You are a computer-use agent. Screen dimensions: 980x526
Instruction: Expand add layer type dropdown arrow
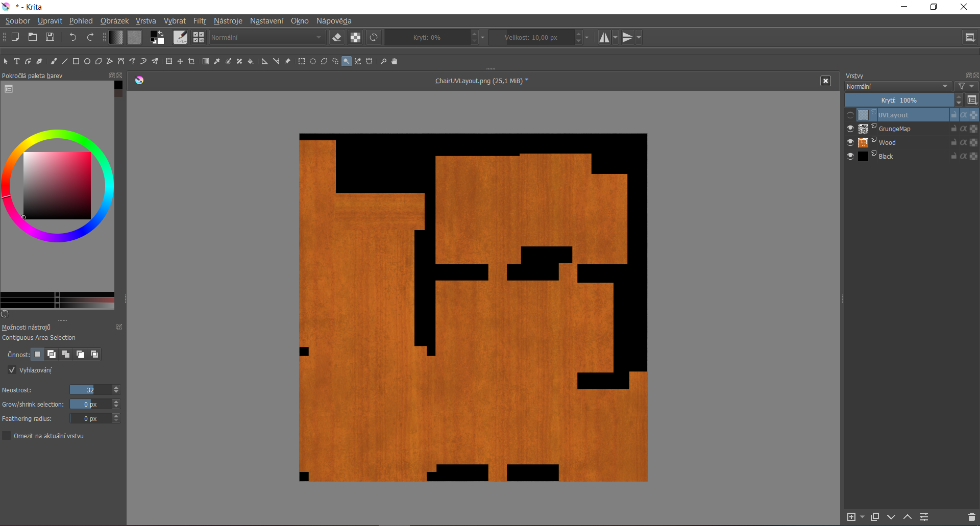point(863,517)
